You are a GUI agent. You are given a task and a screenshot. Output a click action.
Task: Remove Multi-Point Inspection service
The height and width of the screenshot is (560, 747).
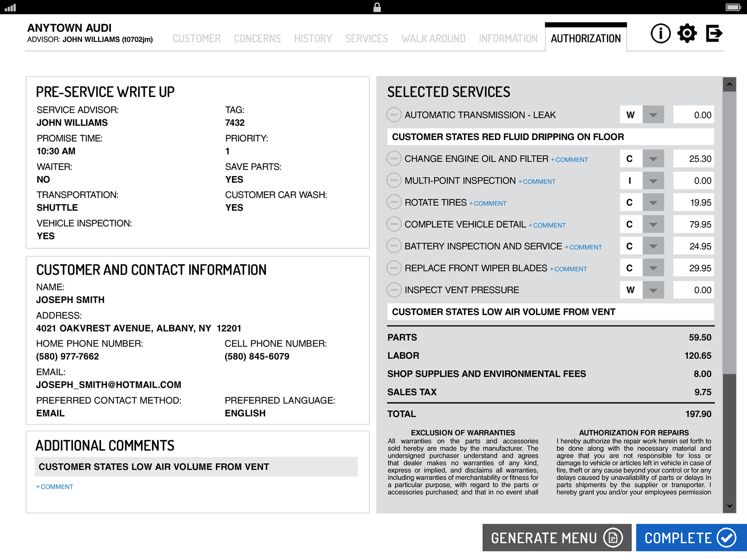click(x=394, y=180)
